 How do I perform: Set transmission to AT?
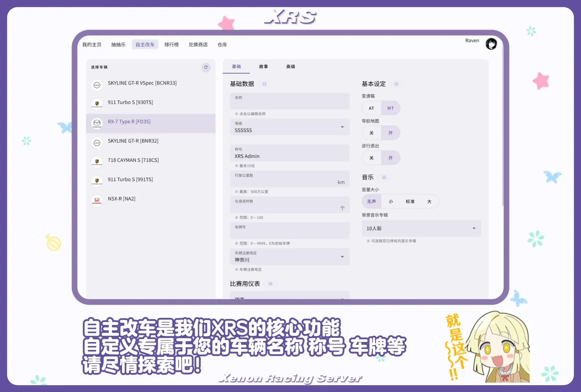pos(371,108)
